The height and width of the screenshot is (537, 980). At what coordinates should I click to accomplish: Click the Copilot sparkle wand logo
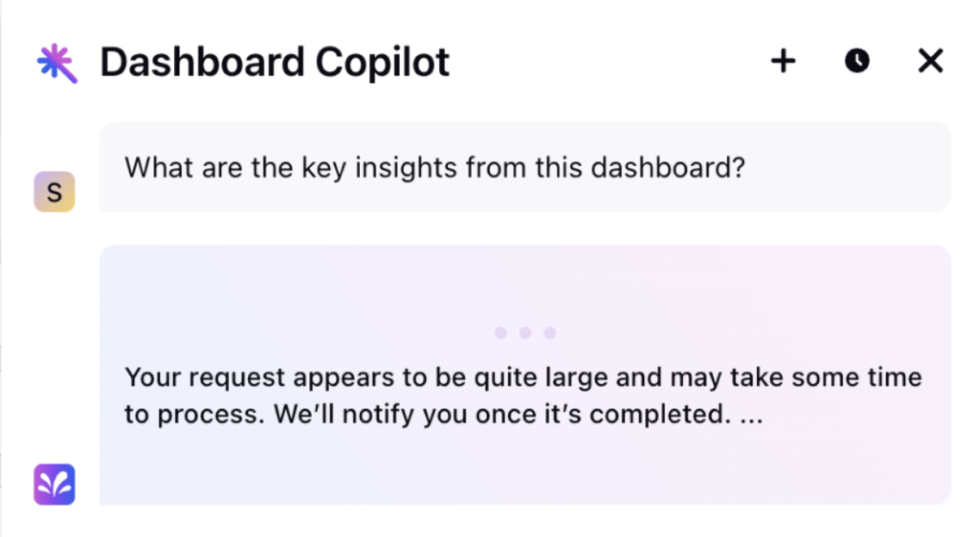tap(57, 63)
